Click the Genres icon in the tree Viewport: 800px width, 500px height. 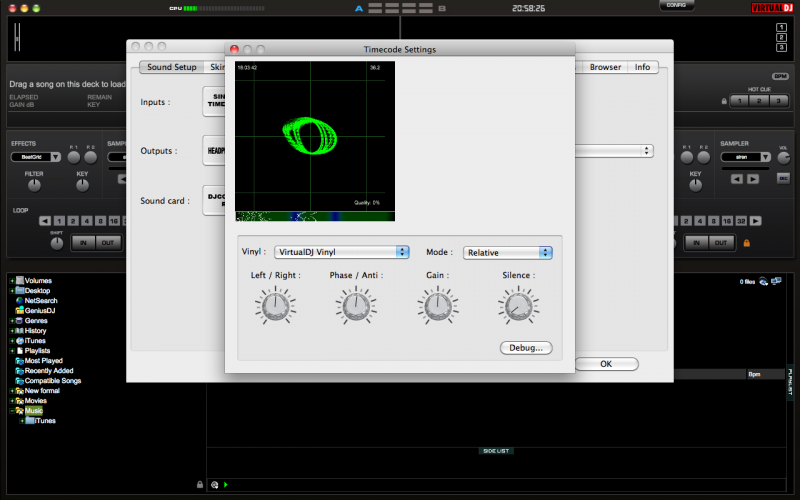(20, 320)
